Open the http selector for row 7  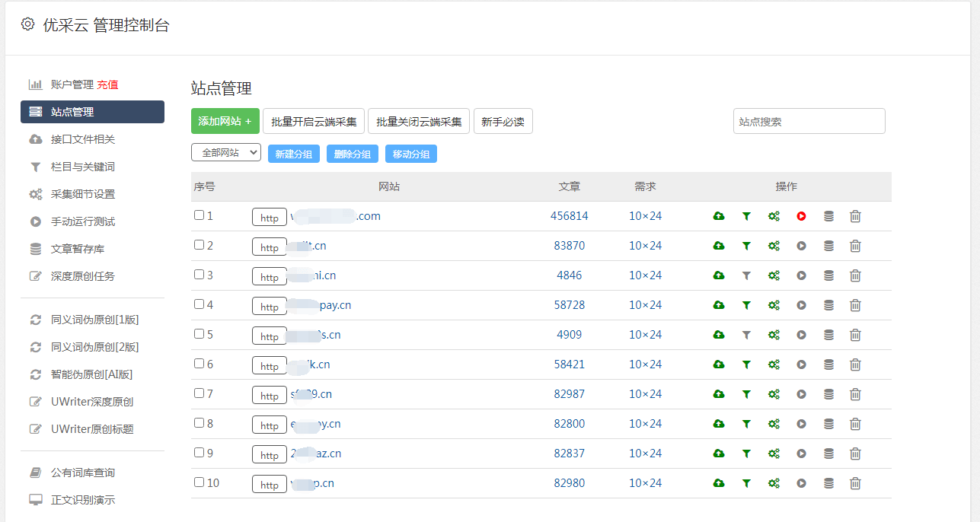coord(269,395)
